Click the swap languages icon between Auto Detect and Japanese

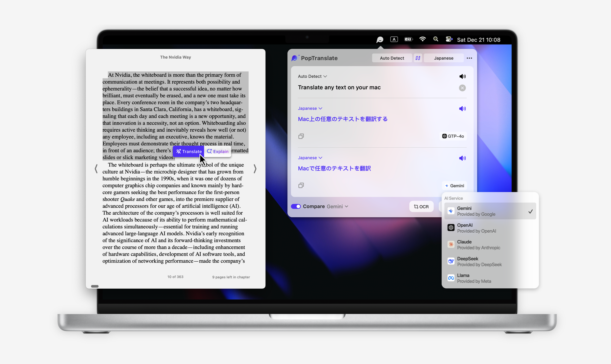click(418, 58)
